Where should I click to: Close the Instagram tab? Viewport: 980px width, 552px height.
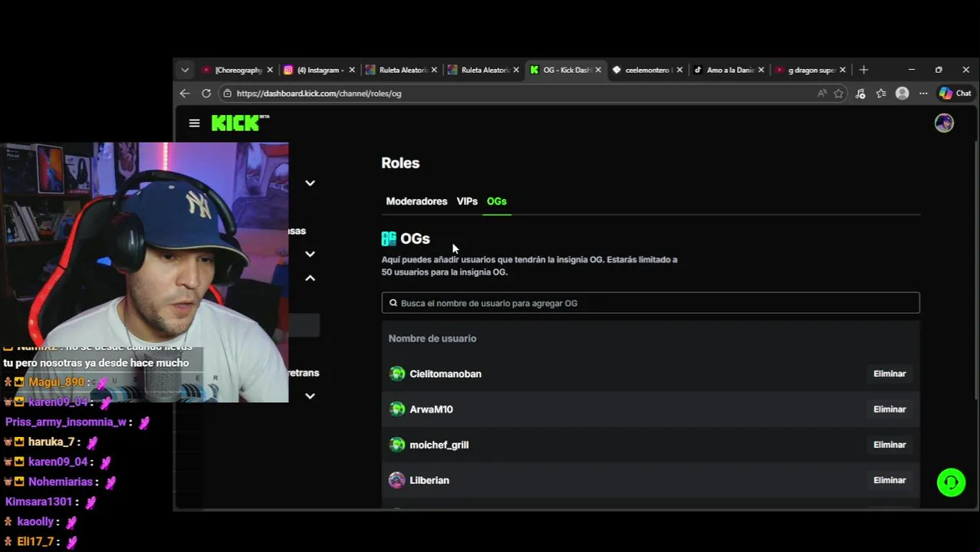click(x=352, y=70)
